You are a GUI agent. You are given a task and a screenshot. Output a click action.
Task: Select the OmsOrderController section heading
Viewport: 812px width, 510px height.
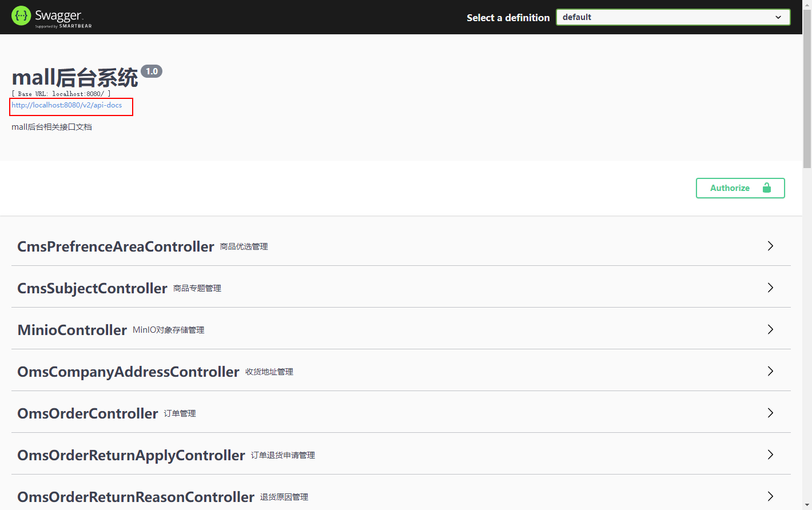click(x=87, y=413)
